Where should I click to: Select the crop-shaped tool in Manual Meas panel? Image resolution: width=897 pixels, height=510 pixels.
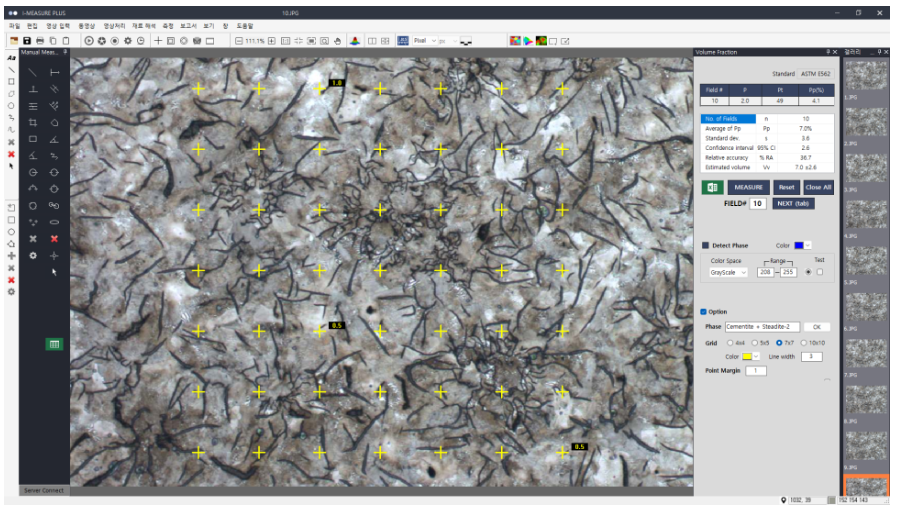[x=33, y=122]
